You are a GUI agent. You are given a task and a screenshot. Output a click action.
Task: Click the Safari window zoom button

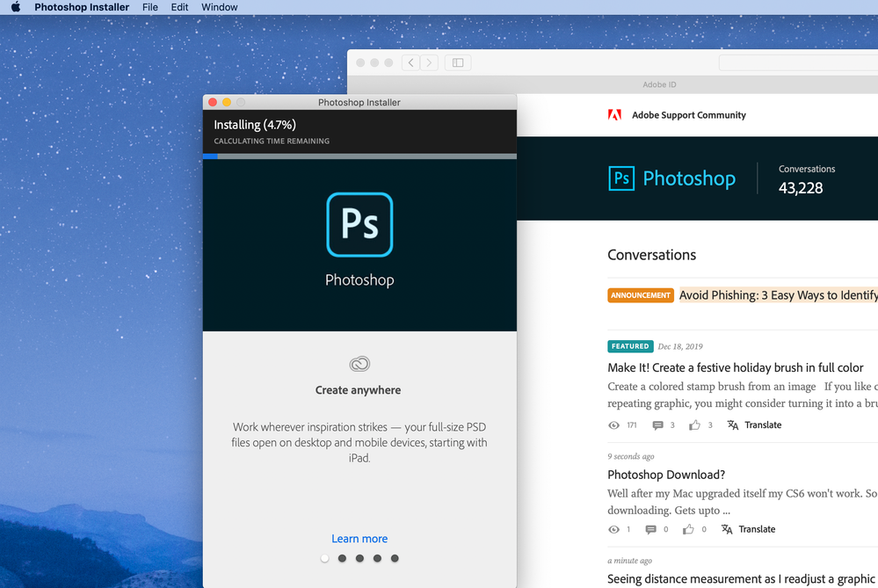pos(388,62)
